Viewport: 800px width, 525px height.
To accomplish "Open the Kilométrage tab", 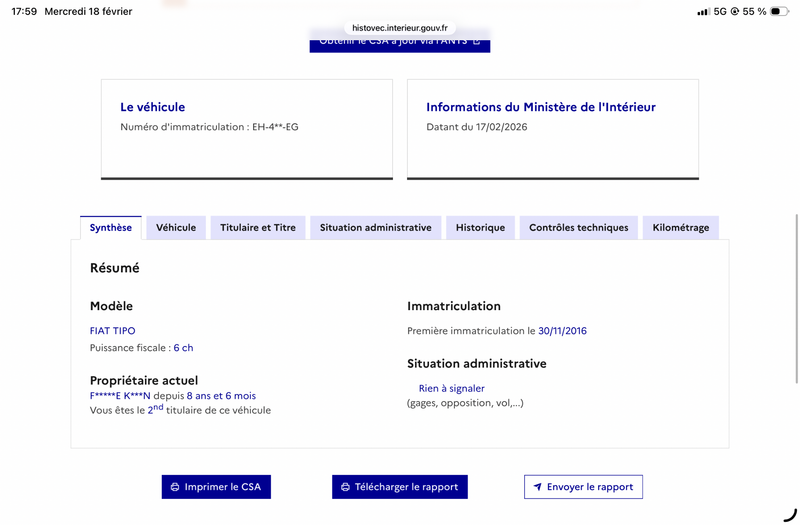I will tap(681, 228).
